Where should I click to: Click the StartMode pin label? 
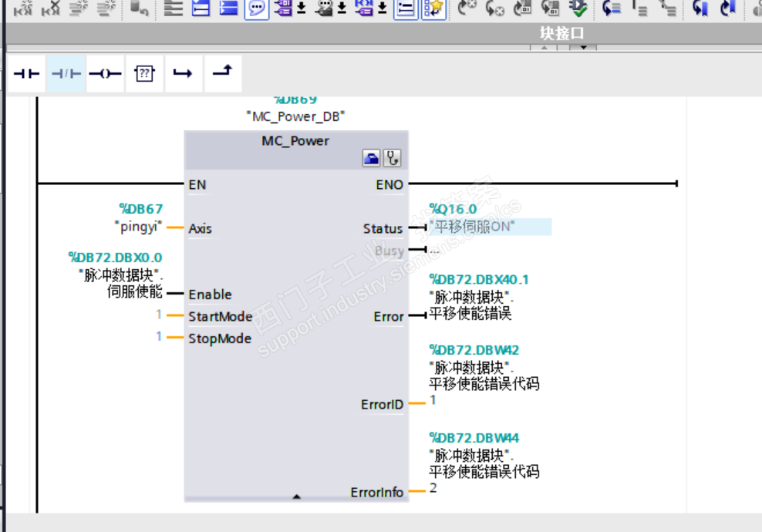click(220, 317)
